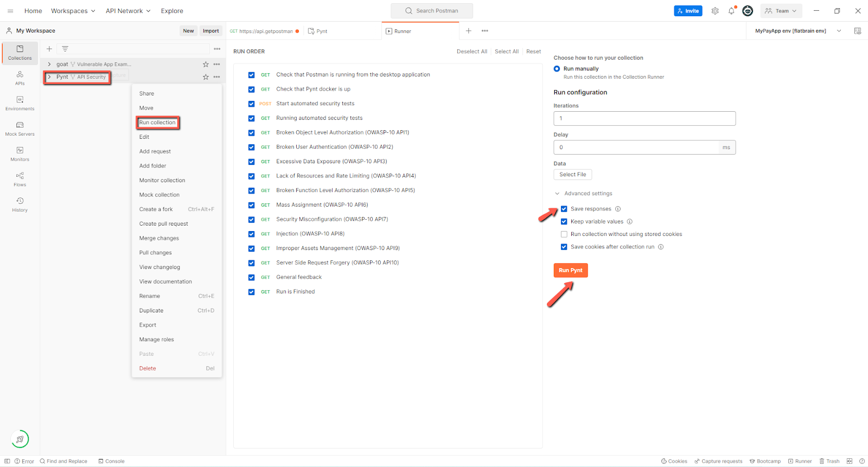Open the tab bar overflow options

click(485, 31)
